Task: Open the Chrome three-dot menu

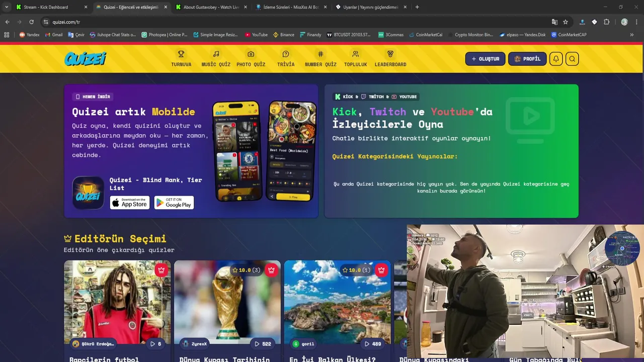Action: 637,22
